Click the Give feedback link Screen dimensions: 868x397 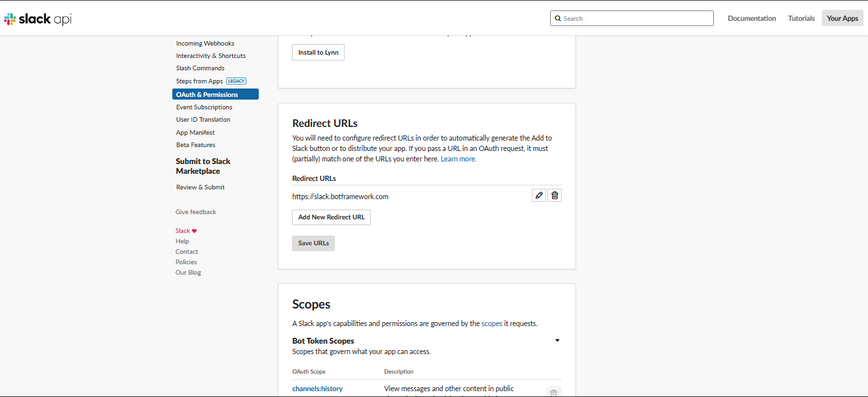[196, 212]
